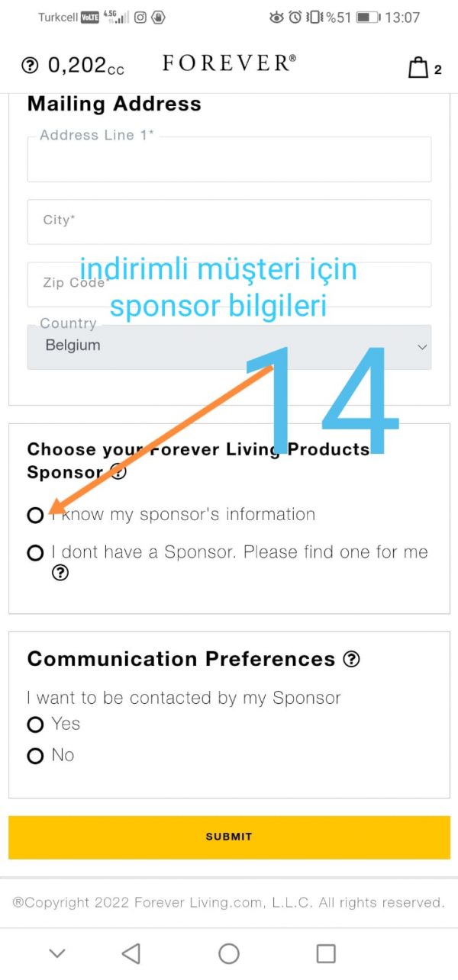Open Communication Preferences help icon
The height and width of the screenshot is (980, 458).
click(351, 660)
